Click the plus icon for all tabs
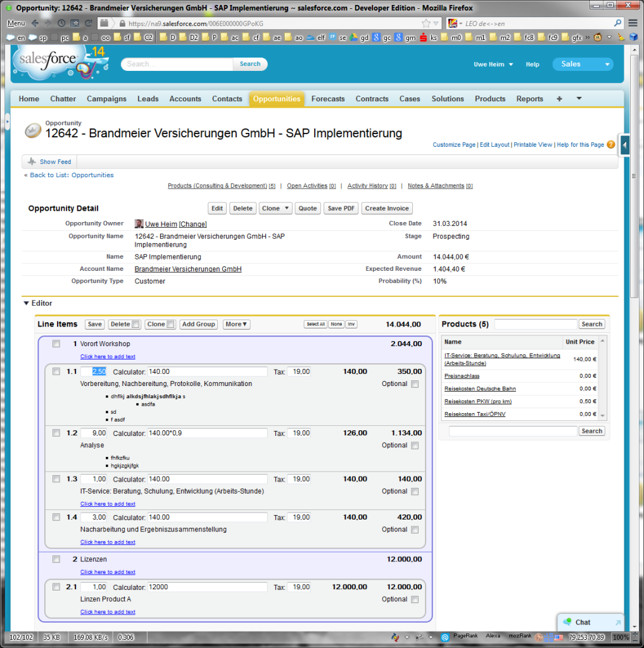Image resolution: width=644 pixels, height=648 pixels. 559,99
